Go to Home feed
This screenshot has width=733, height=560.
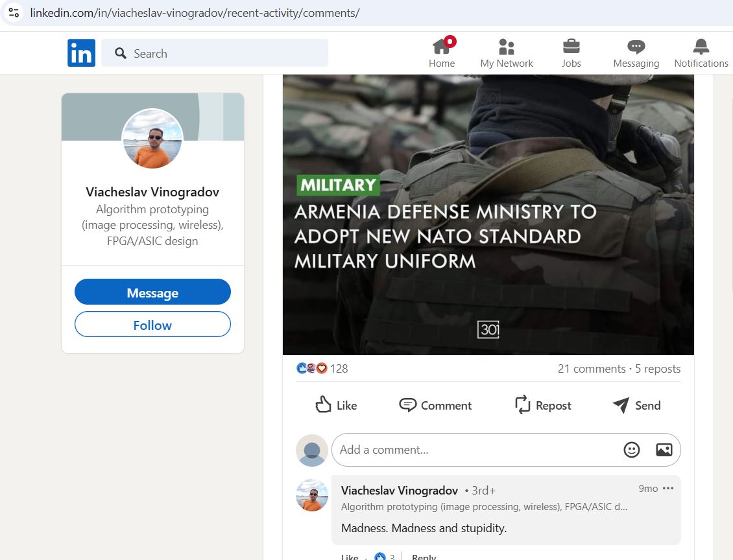pyautogui.click(x=442, y=52)
